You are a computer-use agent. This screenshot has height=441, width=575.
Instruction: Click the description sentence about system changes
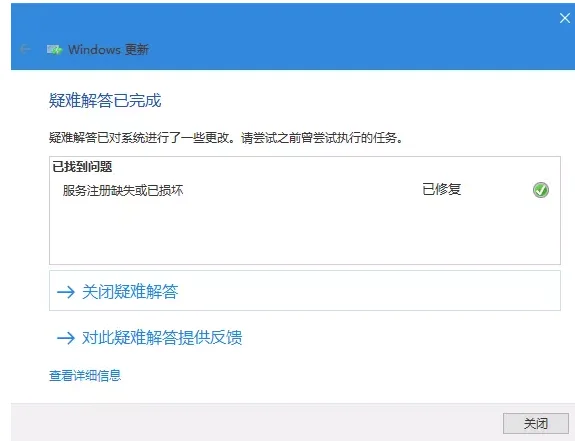tap(226, 138)
